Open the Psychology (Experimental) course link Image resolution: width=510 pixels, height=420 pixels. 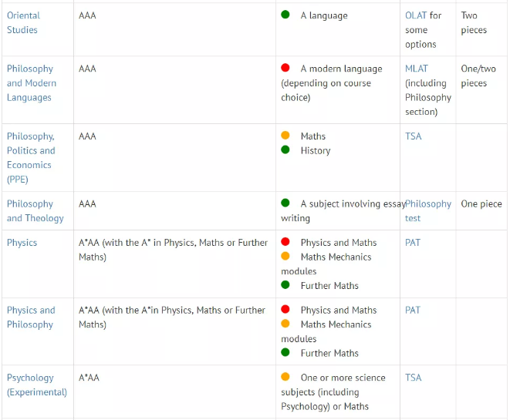36,385
